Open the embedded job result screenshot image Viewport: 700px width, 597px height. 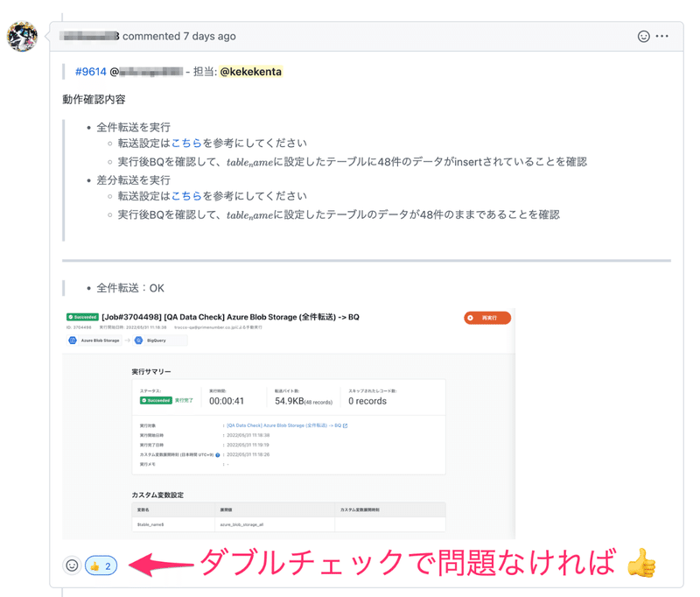[289, 423]
